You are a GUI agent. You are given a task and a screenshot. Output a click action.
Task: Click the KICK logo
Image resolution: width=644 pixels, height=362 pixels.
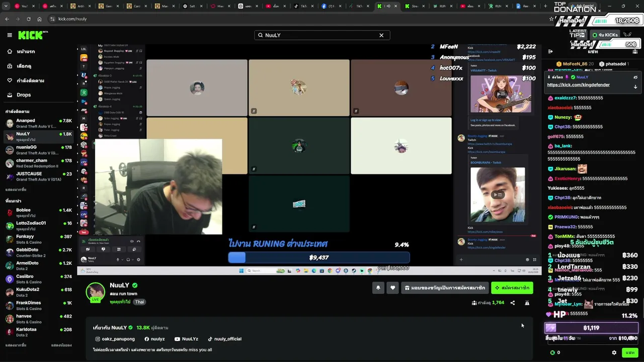(x=33, y=35)
